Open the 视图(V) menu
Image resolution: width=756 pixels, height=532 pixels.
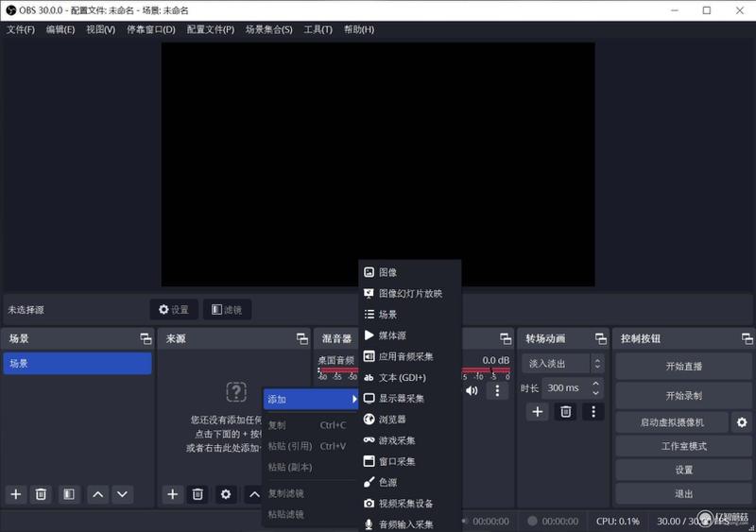point(101,29)
